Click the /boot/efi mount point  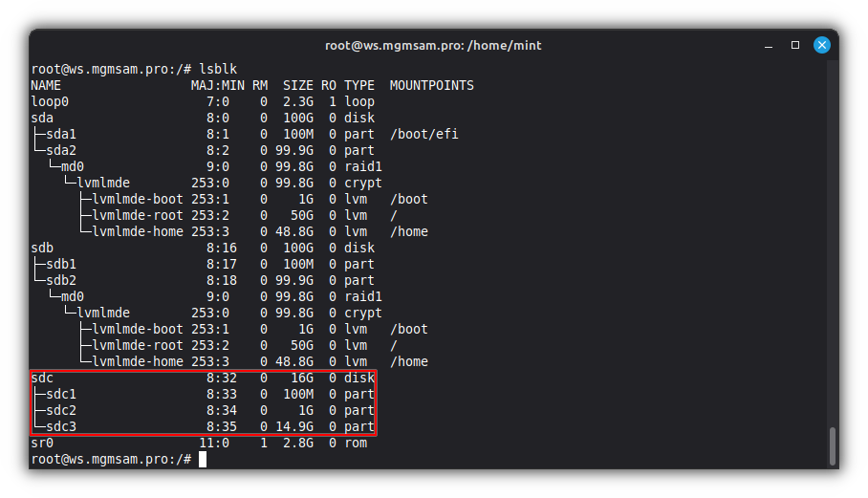click(x=423, y=134)
